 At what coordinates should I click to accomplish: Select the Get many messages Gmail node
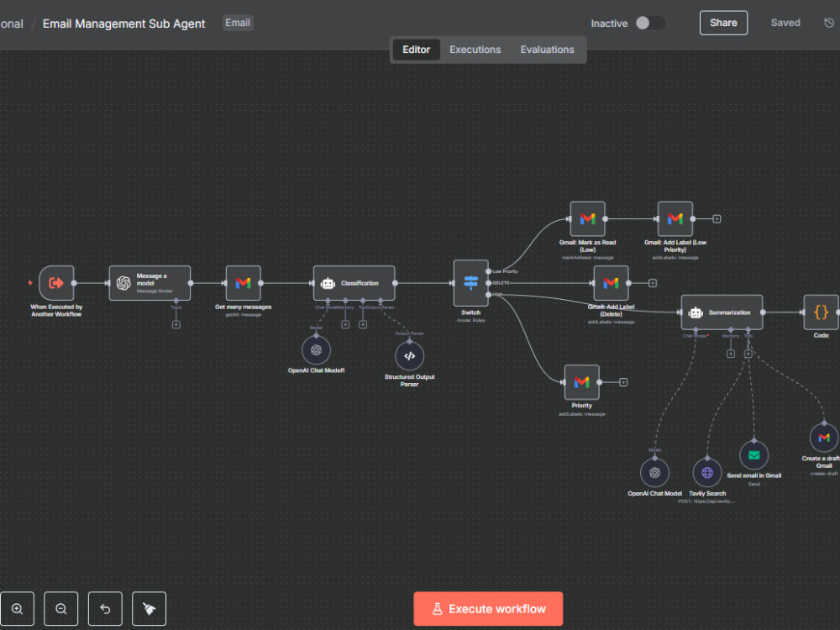click(244, 283)
